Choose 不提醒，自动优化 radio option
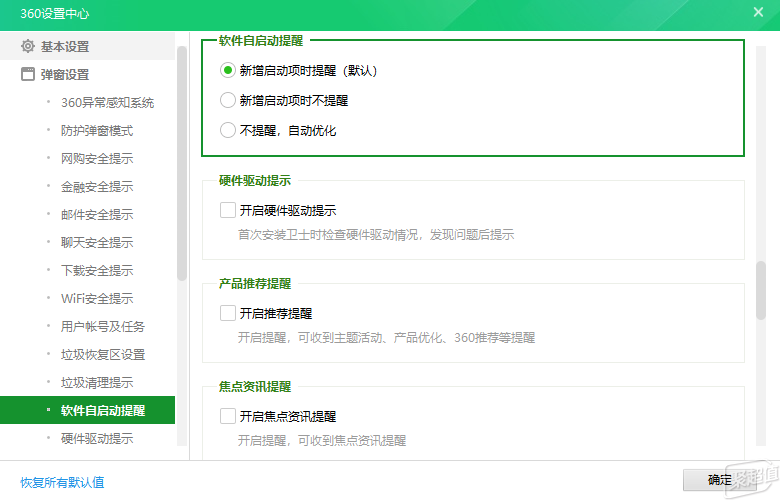Screen dimensions: 780x500 [228, 130]
